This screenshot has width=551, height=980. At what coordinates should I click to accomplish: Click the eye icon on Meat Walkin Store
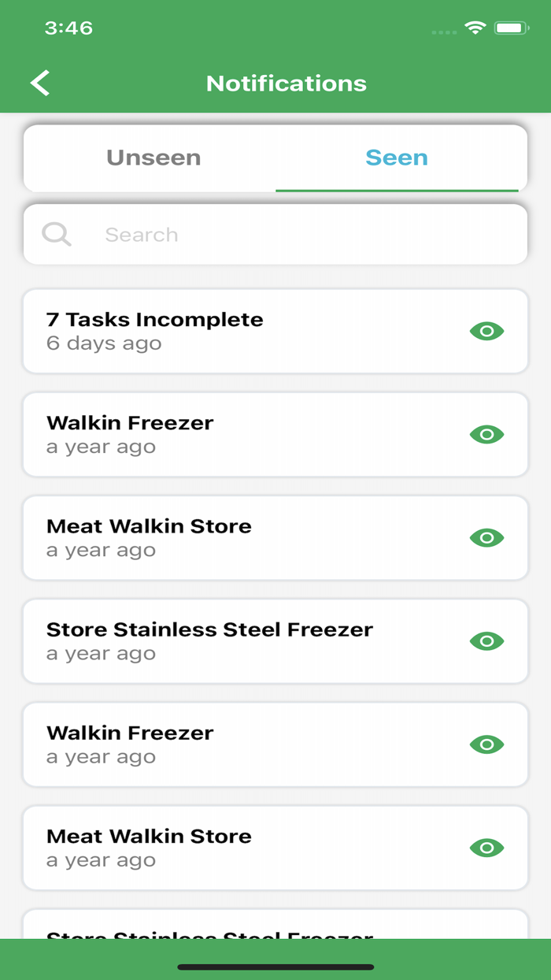click(x=486, y=537)
